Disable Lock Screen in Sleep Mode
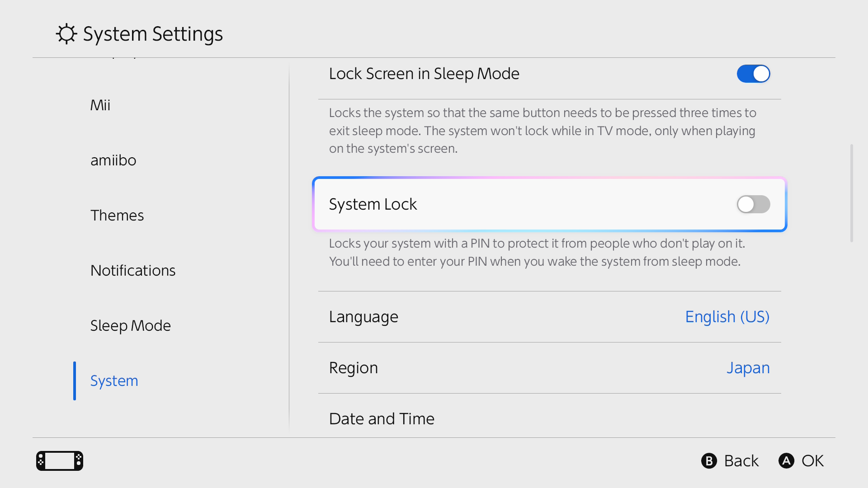The width and height of the screenshot is (868, 488). (x=753, y=74)
